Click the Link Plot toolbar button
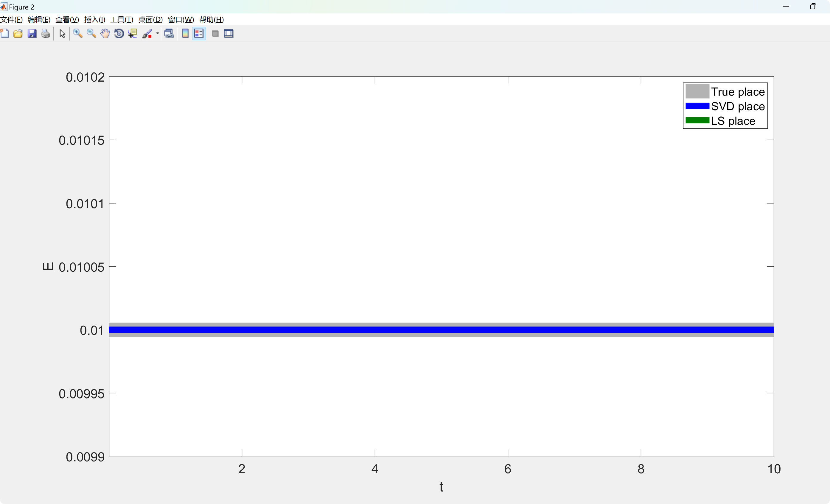Image resolution: width=830 pixels, height=504 pixels. pyautogui.click(x=169, y=34)
